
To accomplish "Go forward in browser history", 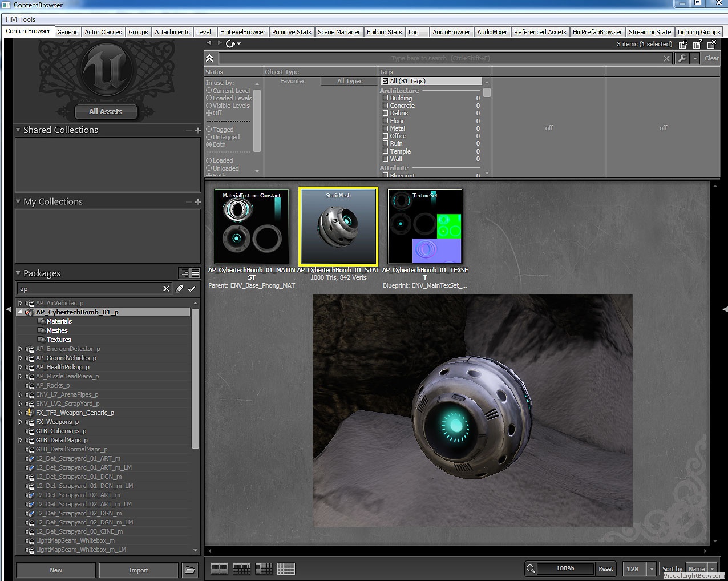I will 219,43.
